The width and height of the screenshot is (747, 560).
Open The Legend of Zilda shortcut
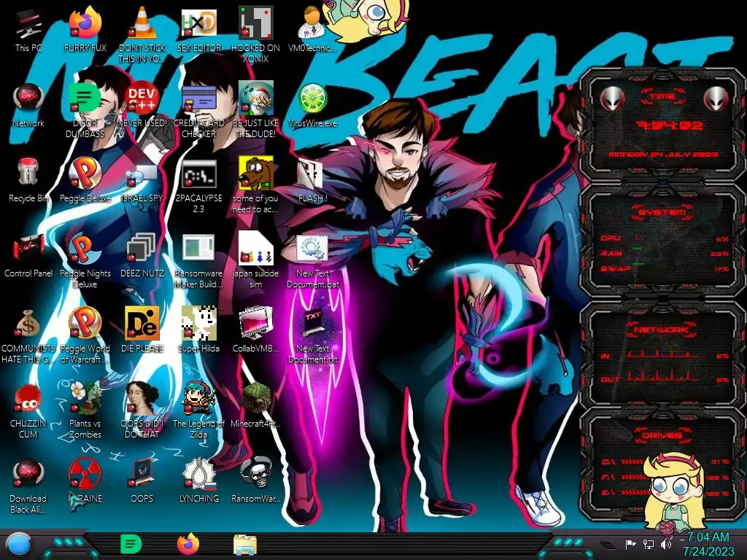coord(198,411)
